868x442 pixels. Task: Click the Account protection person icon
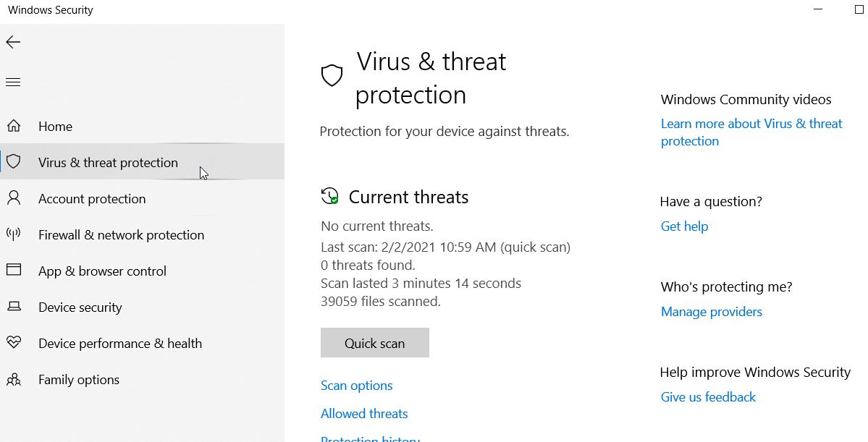click(x=14, y=198)
